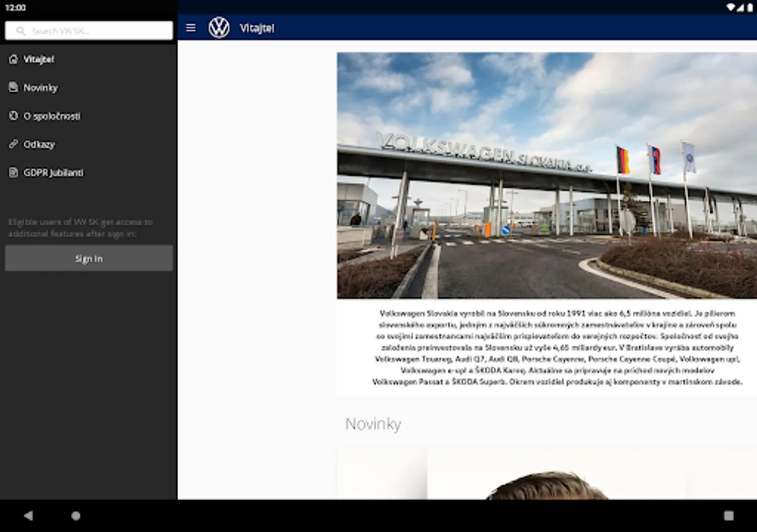Click the Novinky section heading
Screen dimensions: 757x532
(x=373, y=424)
